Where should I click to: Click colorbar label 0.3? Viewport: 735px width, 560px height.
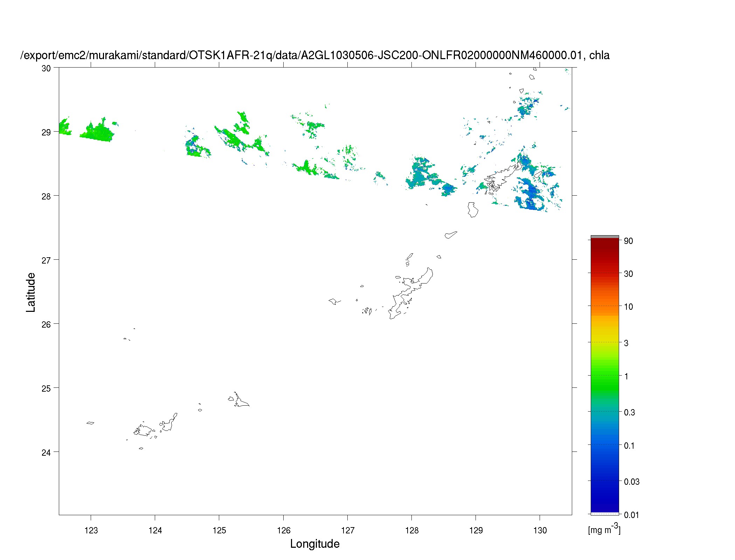point(629,412)
